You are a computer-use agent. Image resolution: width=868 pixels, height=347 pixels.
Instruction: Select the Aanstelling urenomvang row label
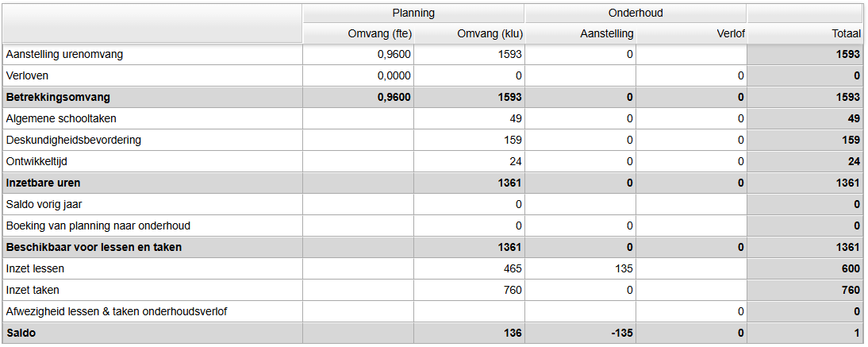point(64,55)
